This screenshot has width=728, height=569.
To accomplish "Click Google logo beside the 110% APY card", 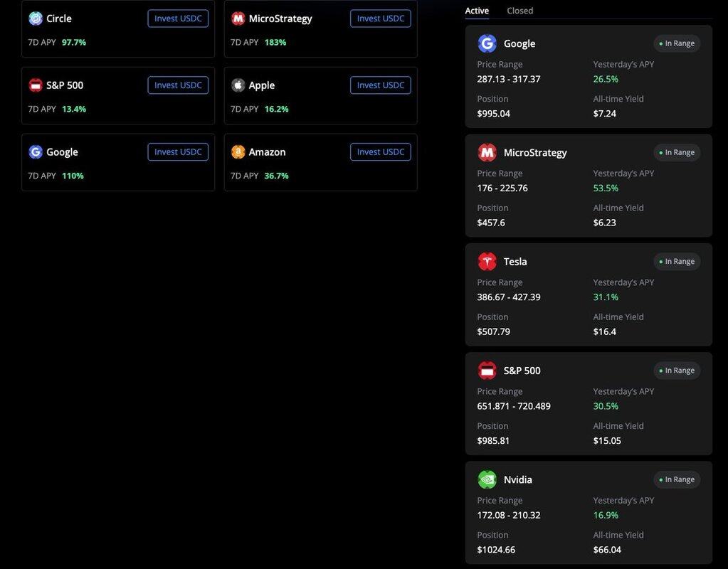I will pos(36,152).
